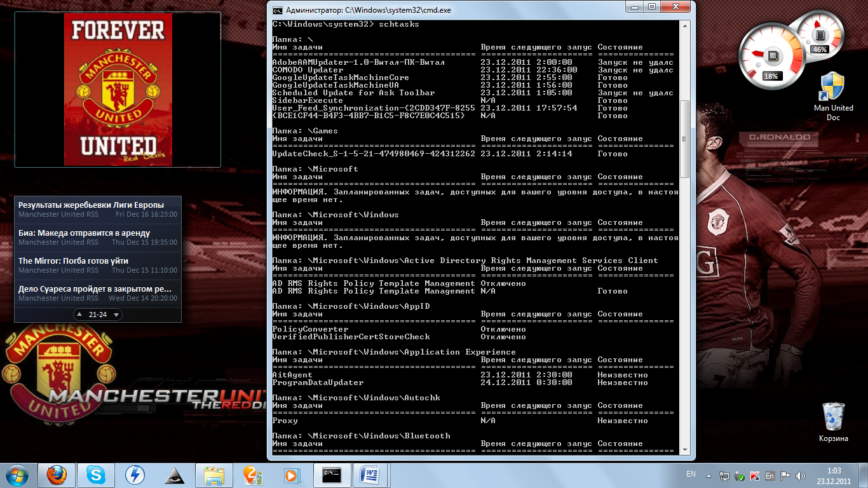This screenshot has height=488, width=868.
Task: Click 'PolicyConverter' task name
Action: click(x=310, y=329)
